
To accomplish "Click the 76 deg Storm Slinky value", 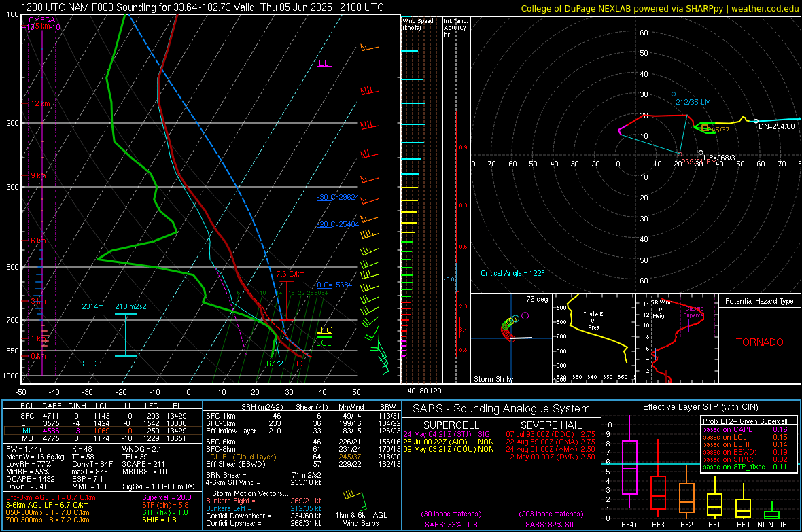I will (537, 299).
